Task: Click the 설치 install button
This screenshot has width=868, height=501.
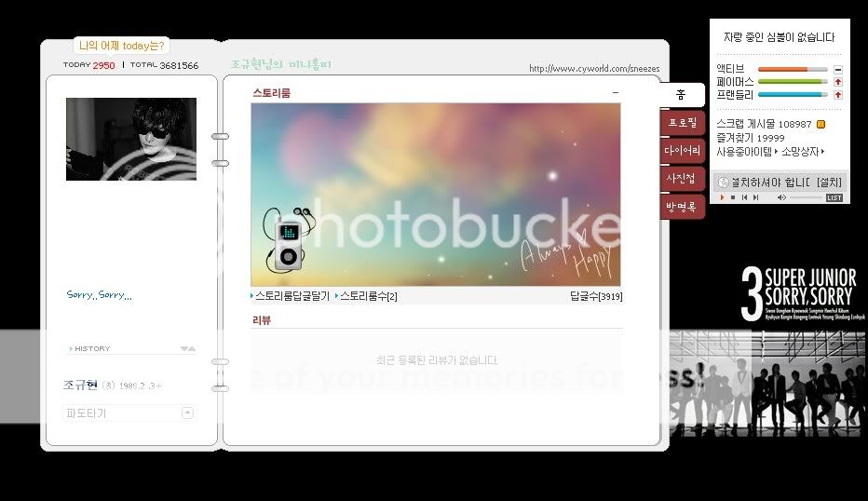Action: [x=828, y=182]
